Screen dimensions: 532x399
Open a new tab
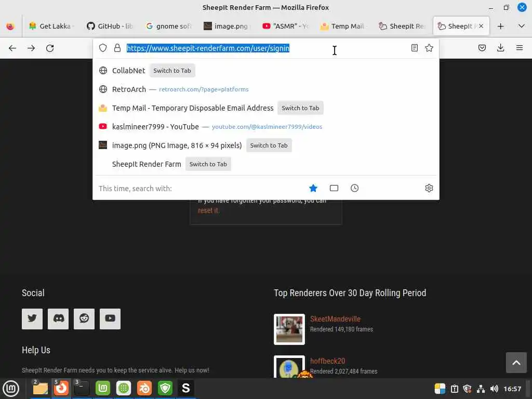click(x=500, y=26)
